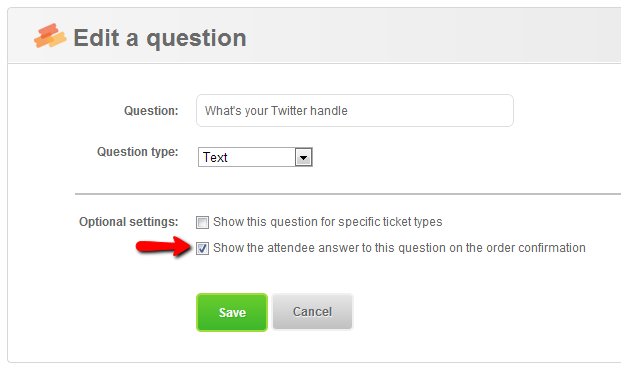Click the 'Show this question for specific ticket types' label
This screenshot has height=371, width=621.
click(328, 222)
